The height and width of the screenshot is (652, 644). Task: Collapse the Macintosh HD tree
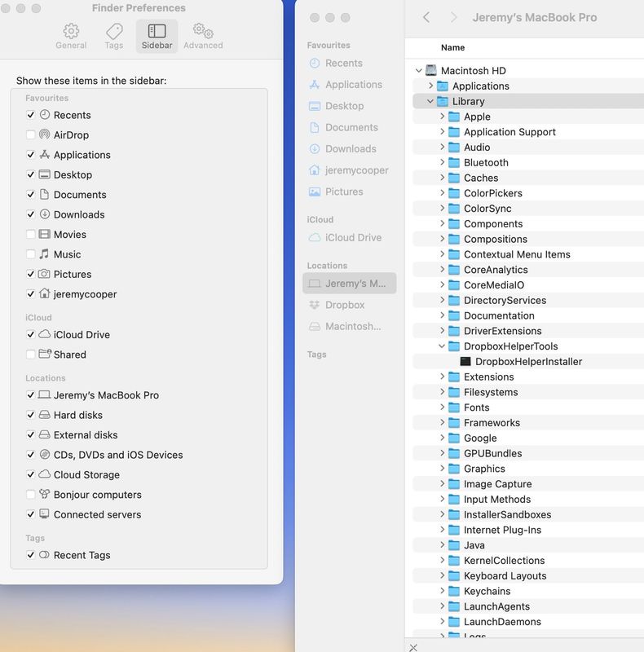419,71
